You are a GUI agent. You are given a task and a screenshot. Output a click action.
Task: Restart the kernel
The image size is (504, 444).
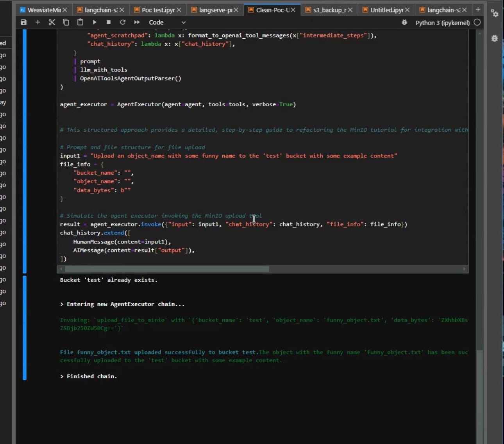coord(123,22)
